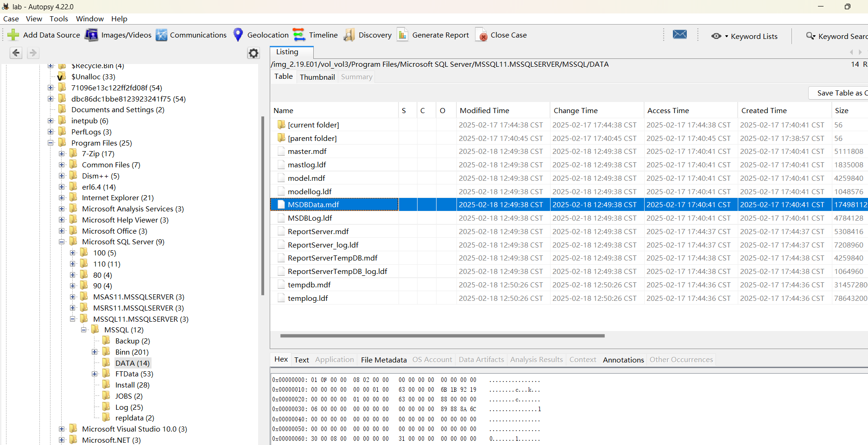
Task: Switch to the Text content tab
Action: pos(302,360)
